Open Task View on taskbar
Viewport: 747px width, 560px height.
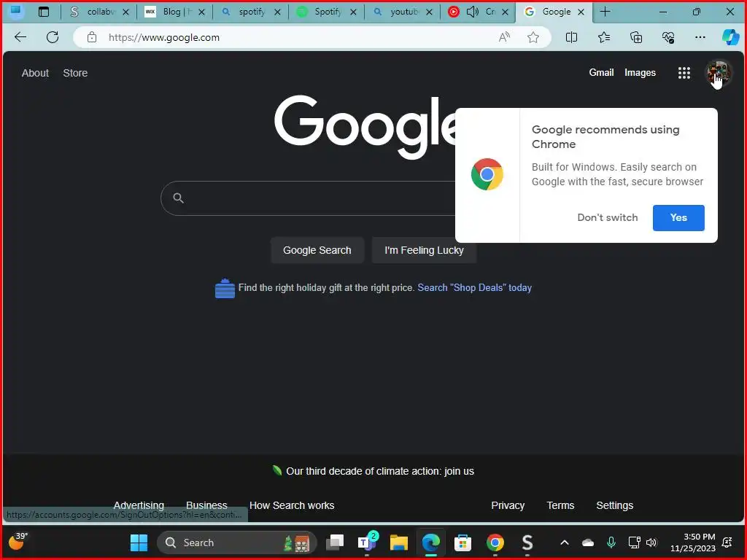(x=335, y=542)
